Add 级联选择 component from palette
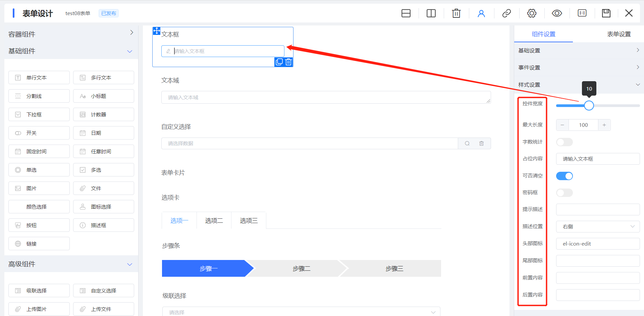The height and width of the screenshot is (316, 644). 39,291
